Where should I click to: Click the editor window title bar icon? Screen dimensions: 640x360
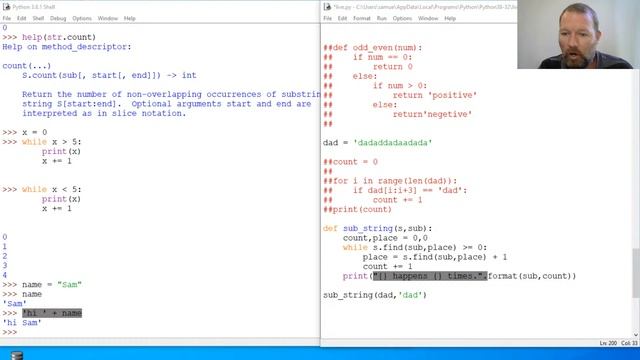(x=327, y=7)
